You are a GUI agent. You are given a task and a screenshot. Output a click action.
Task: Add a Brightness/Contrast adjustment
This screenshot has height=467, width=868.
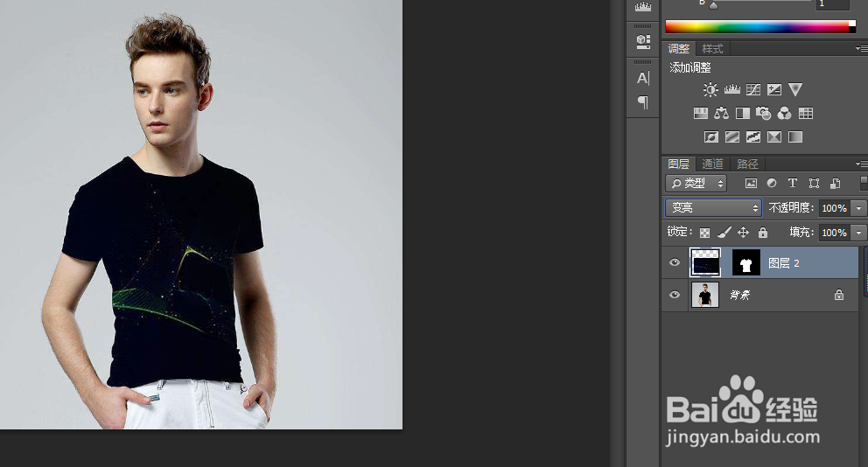coord(710,89)
